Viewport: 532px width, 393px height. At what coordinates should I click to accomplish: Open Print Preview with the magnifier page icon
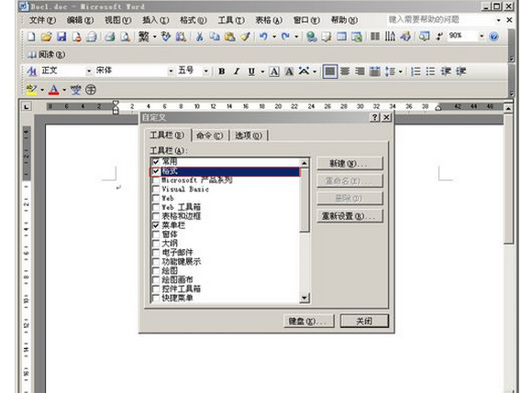pyautogui.click(x=125, y=37)
